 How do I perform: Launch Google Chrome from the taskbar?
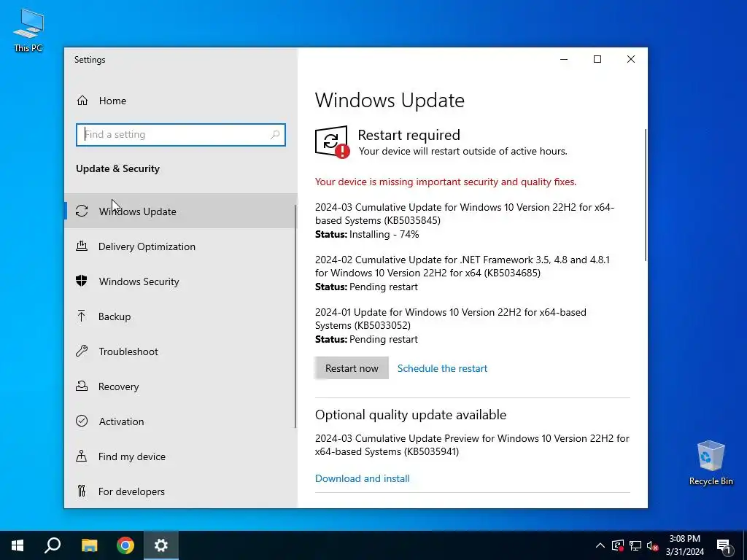pyautogui.click(x=125, y=545)
